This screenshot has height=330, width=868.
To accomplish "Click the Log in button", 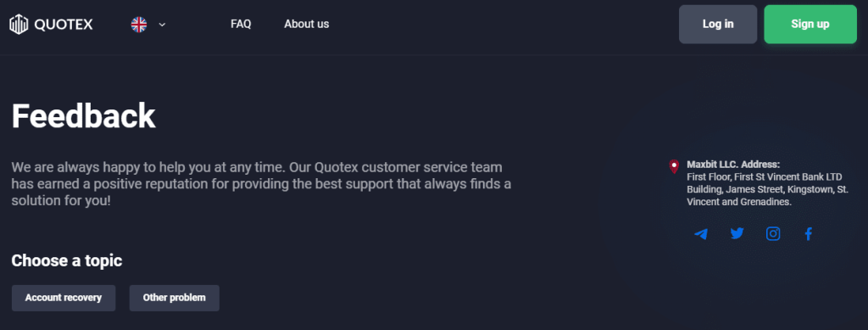I will (718, 25).
